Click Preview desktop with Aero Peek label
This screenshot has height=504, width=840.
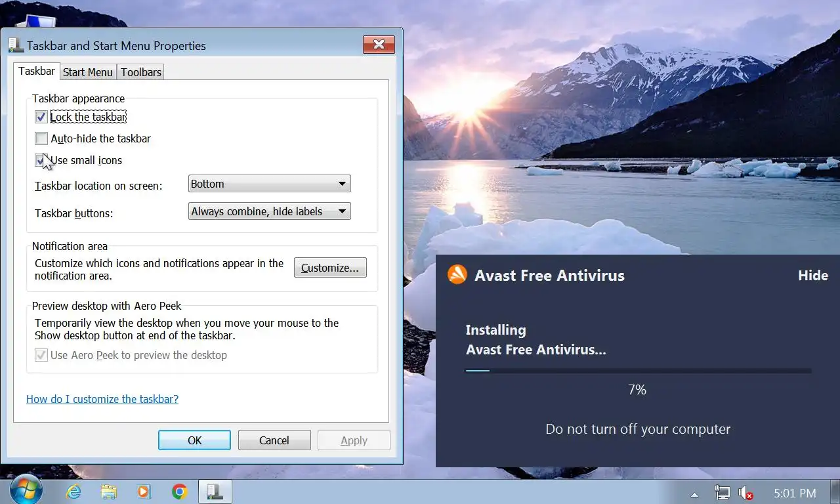107,306
